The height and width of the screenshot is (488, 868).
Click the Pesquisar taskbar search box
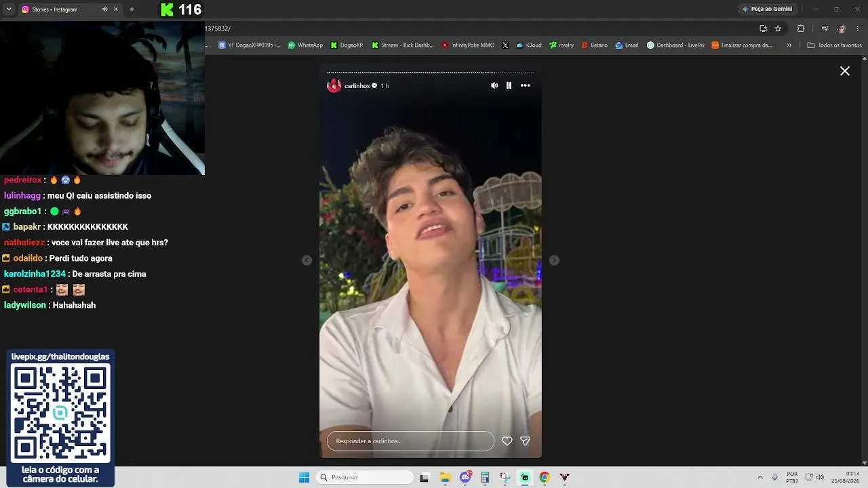tap(366, 477)
